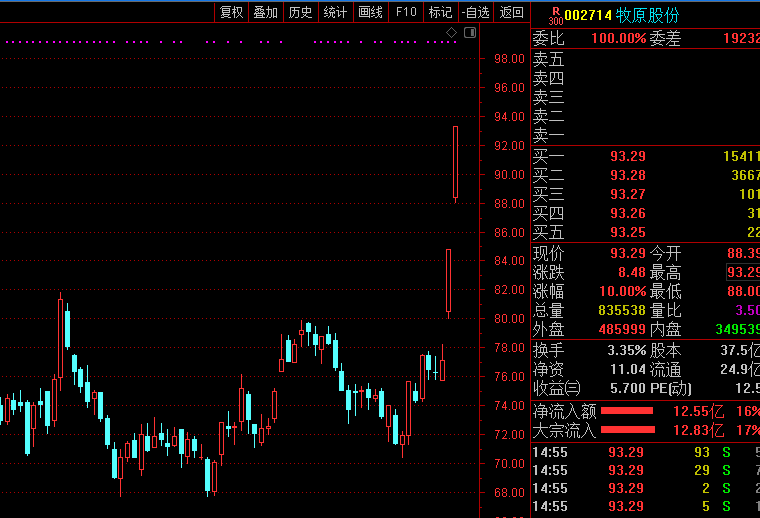Click 涨跌 change value 8.48
Image resolution: width=760 pixels, height=518 pixels.
pos(632,272)
